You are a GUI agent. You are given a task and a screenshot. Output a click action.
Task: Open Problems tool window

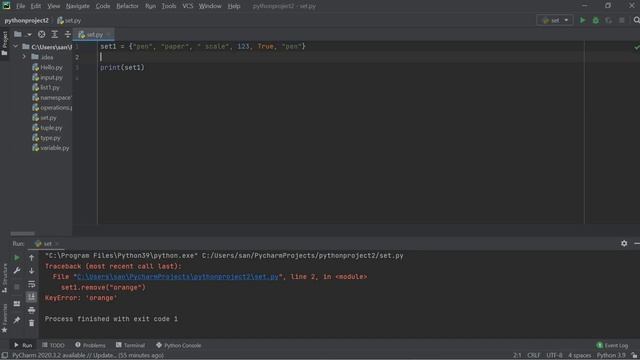click(x=90, y=345)
